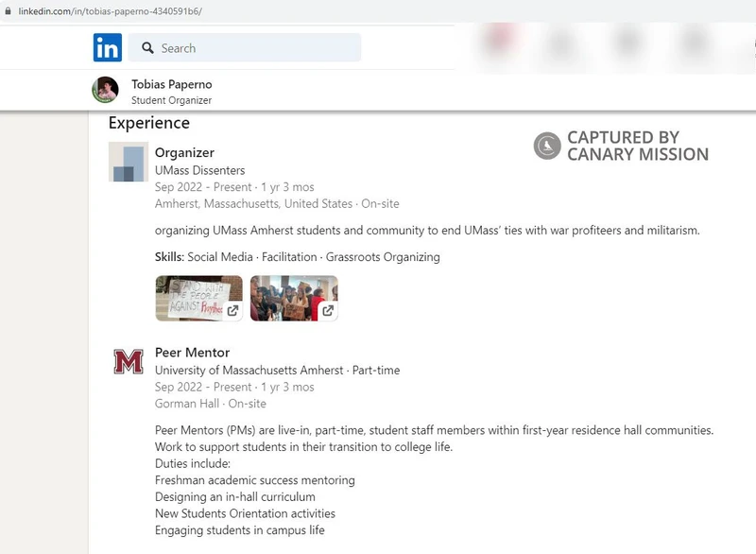Click external link icon on protest sign image
The image size is (756, 554).
tap(232, 310)
